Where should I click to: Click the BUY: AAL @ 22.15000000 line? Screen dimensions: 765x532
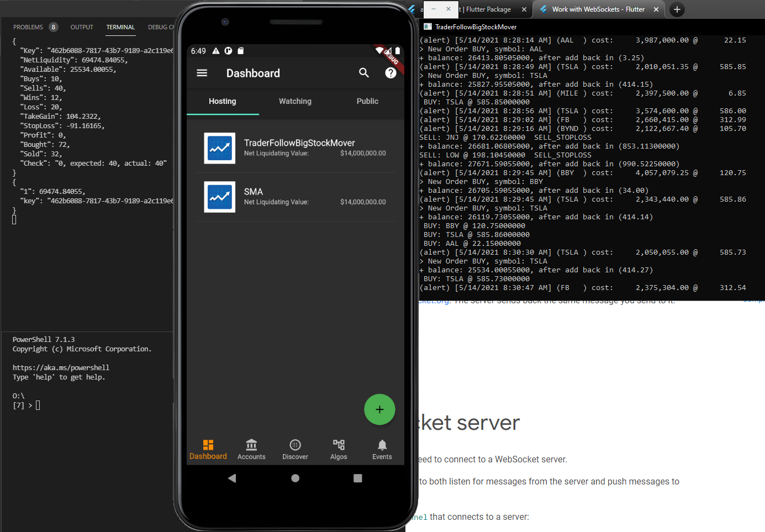point(472,244)
